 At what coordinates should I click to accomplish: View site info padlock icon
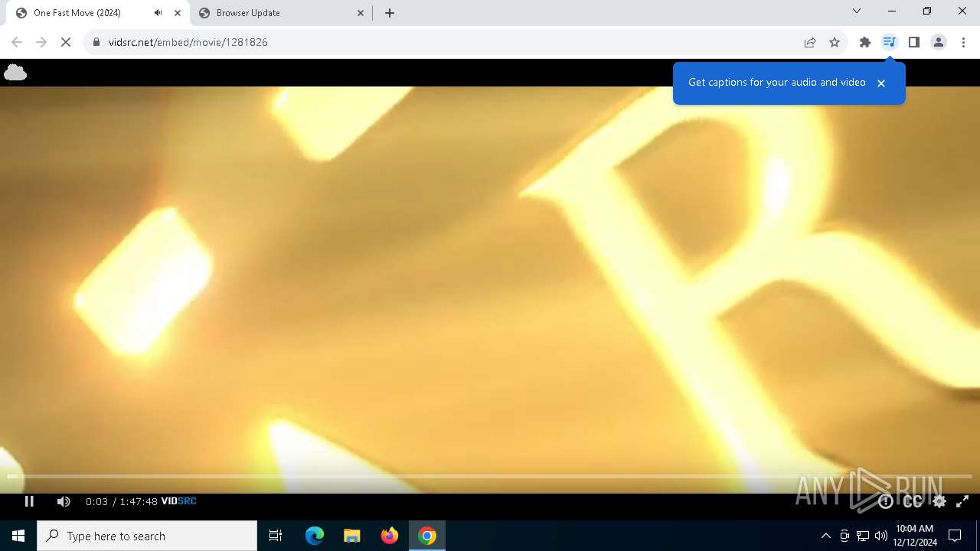click(96, 42)
